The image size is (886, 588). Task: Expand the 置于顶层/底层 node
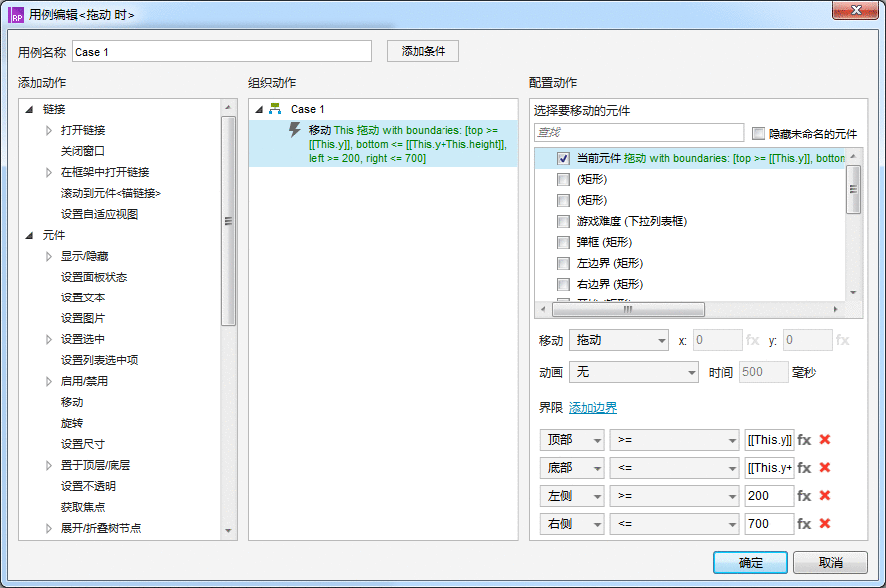click(49, 465)
